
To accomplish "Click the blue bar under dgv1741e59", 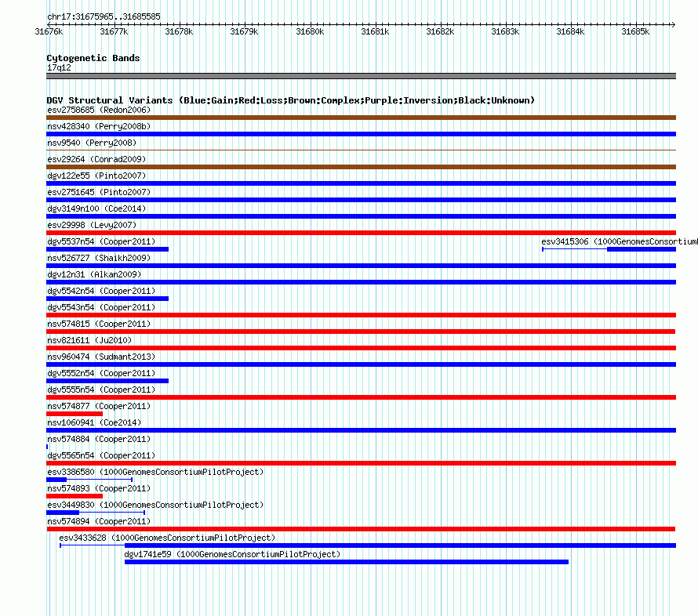I will (x=347, y=562).
